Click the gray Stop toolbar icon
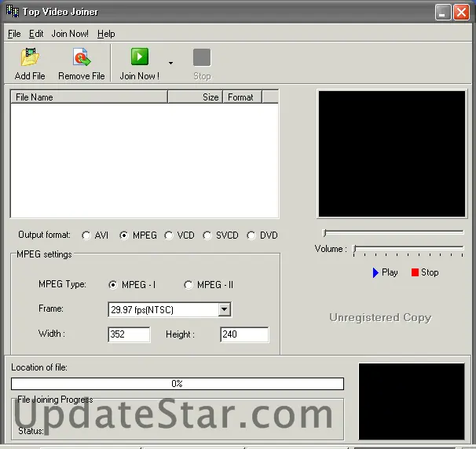The height and width of the screenshot is (449, 476). pos(202,57)
